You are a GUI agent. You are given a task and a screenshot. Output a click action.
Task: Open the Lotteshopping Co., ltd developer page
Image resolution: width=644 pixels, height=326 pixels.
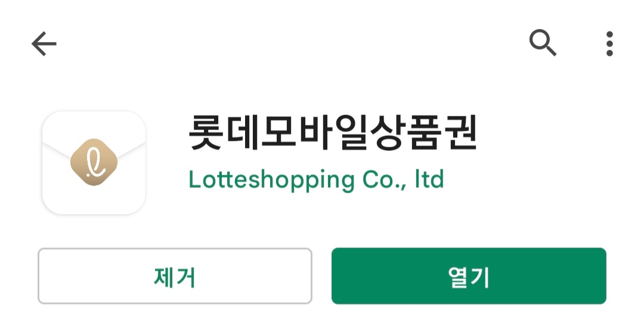point(316,180)
